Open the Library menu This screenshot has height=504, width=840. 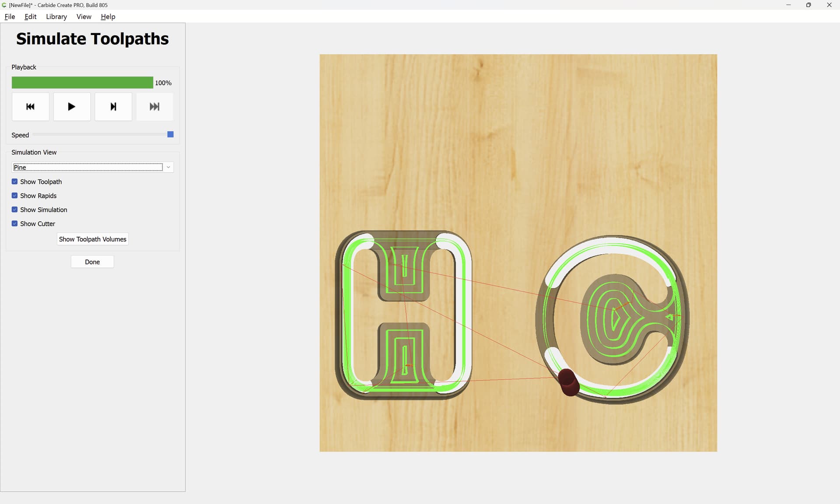tap(56, 17)
